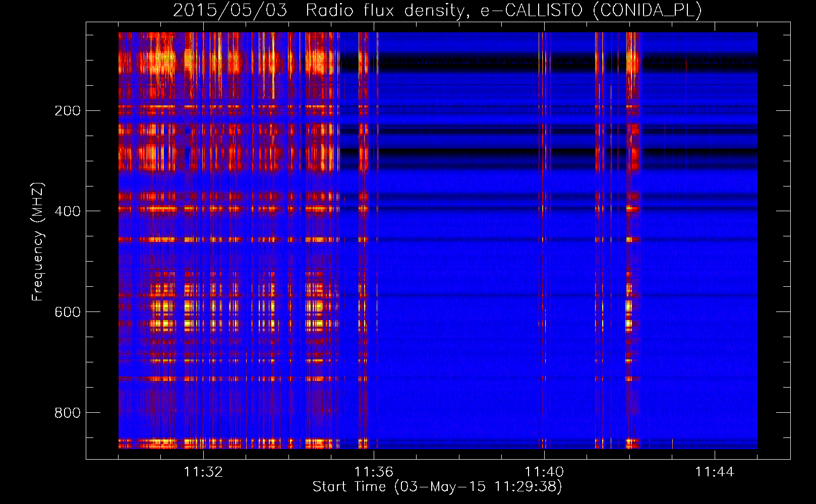
Task: Click the 600 frequency tick label
Action: click(x=67, y=312)
